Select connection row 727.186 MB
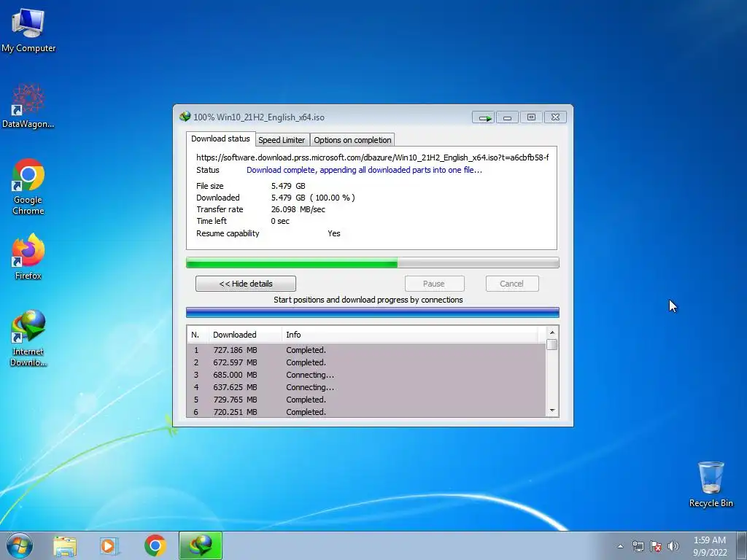 (x=366, y=350)
